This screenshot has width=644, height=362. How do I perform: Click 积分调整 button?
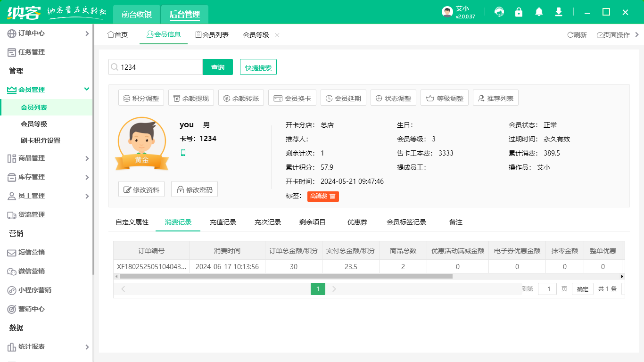tap(141, 98)
